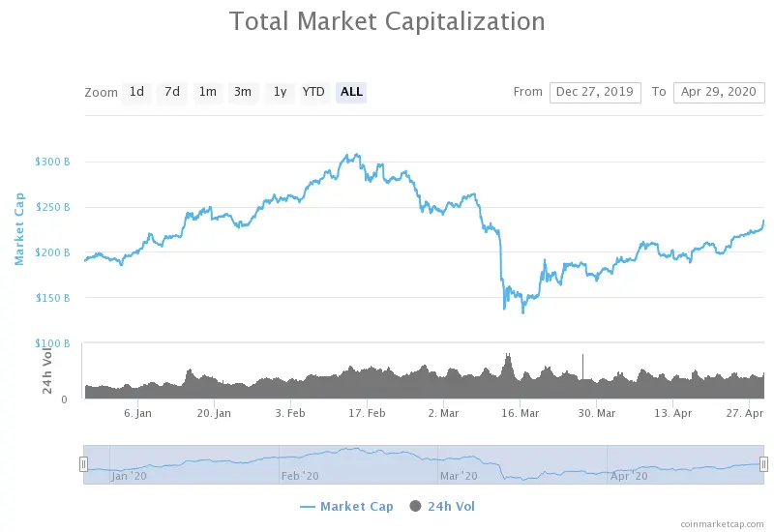
Task: Grab the right navigator range handle
Action: (763, 464)
